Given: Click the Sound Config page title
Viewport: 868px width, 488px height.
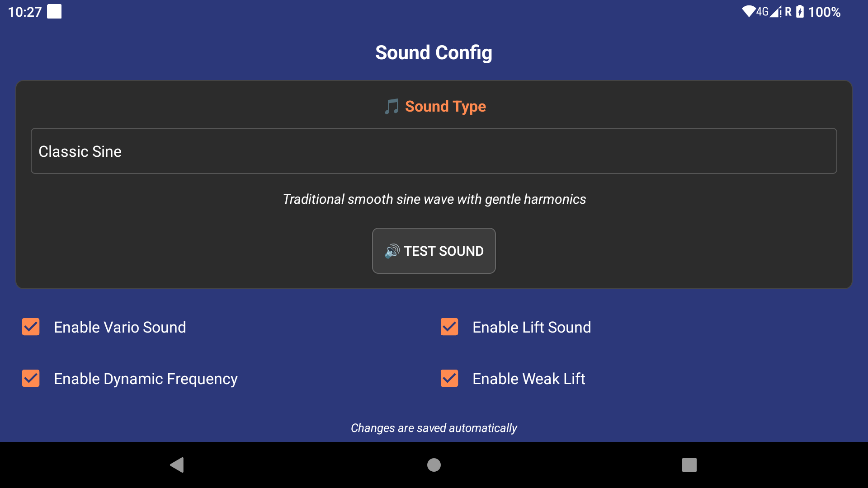Looking at the screenshot, I should tap(434, 53).
